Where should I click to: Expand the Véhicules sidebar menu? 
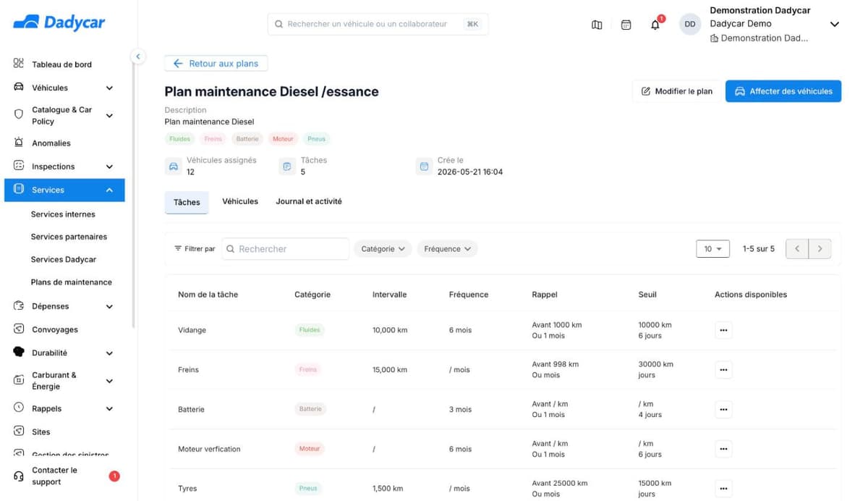(109, 88)
